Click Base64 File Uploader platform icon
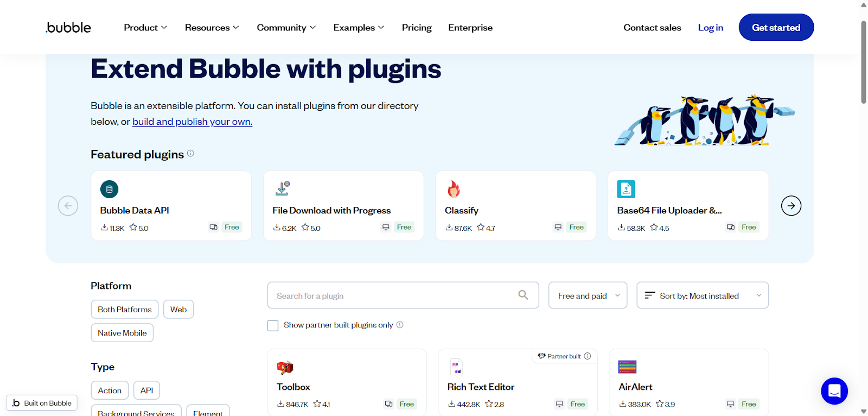The height and width of the screenshot is (416, 868). 731,227
